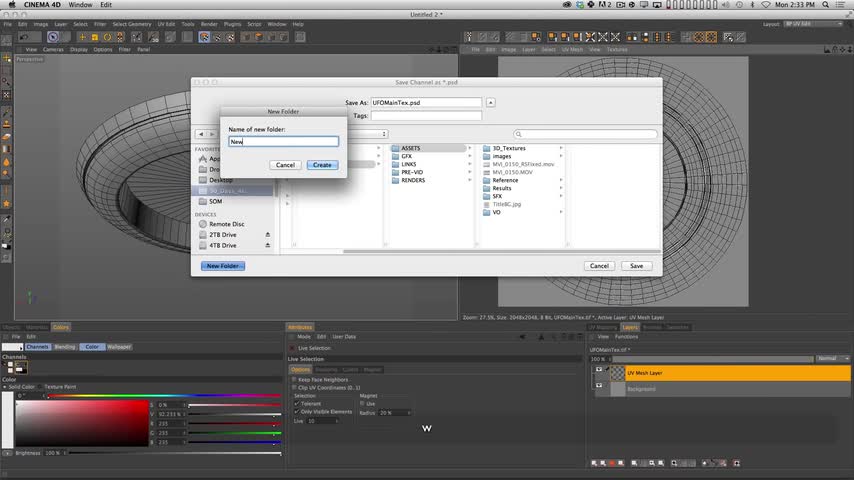Click the Create button in New Folder dialog
854x480 pixels.
coord(321,165)
